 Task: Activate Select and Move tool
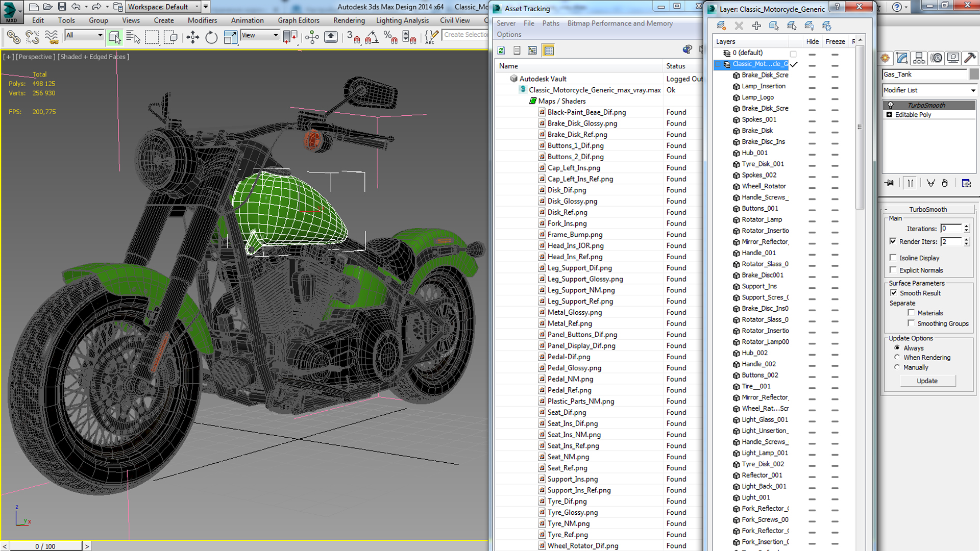192,37
